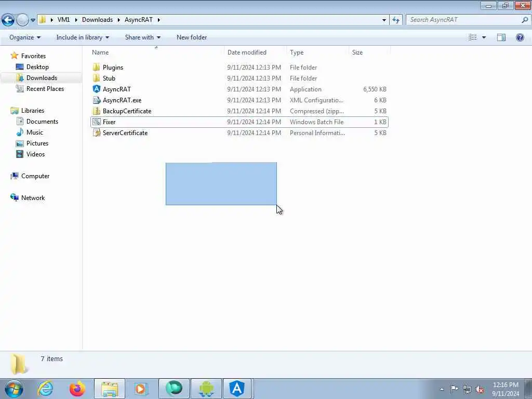Open Windows Media Player from the taskbar
The width and height of the screenshot is (532, 399).
[140, 389]
